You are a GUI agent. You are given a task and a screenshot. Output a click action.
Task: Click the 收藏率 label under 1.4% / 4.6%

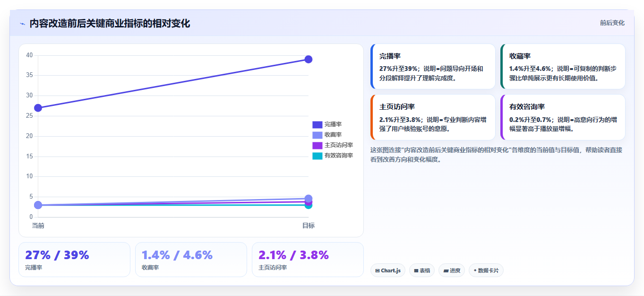150,268
